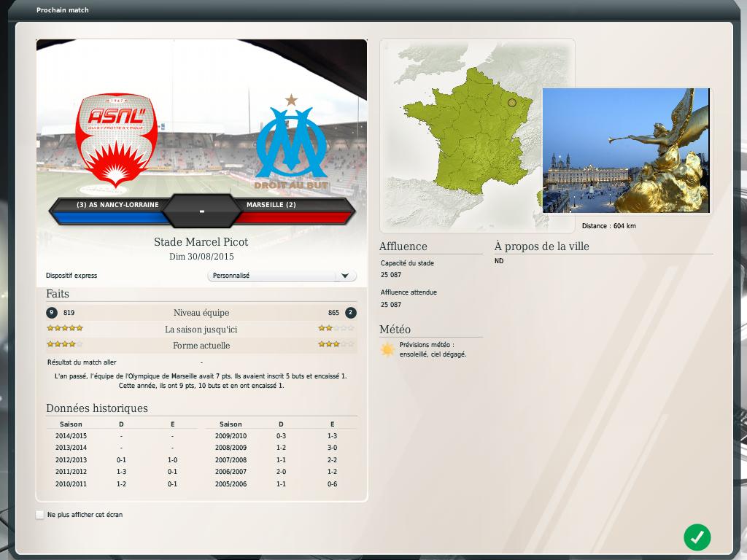Click the match date 'Dim 30/08/2015'
This screenshot has height=560, width=747.
(201, 257)
